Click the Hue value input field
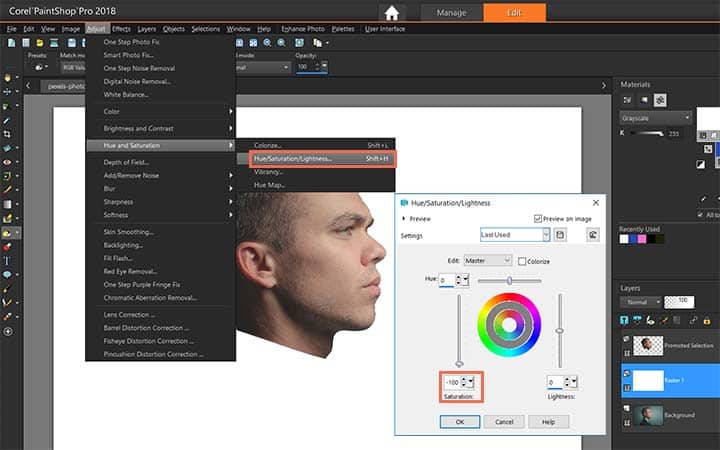720x450 pixels. tap(446, 280)
